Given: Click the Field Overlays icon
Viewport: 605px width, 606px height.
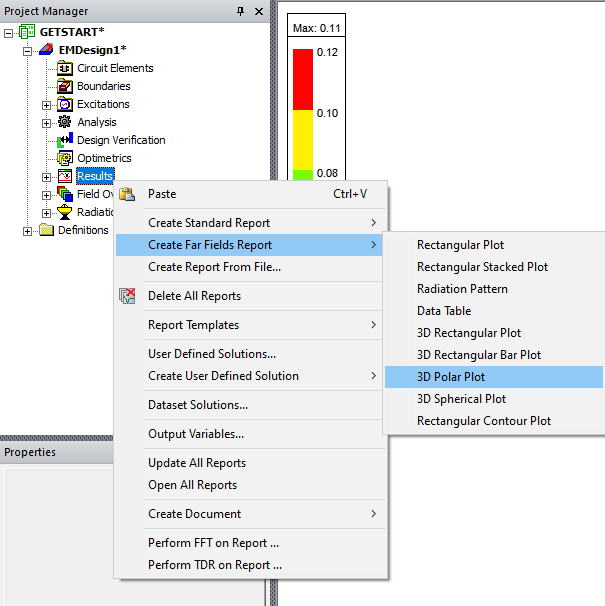Looking at the screenshot, I should (x=65, y=194).
